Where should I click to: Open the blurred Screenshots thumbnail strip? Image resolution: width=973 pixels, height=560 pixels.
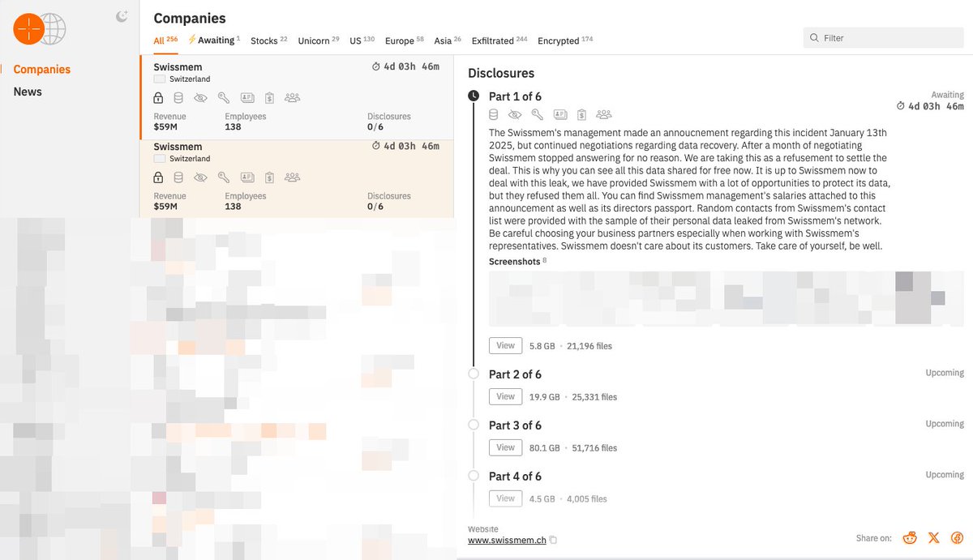pos(726,299)
